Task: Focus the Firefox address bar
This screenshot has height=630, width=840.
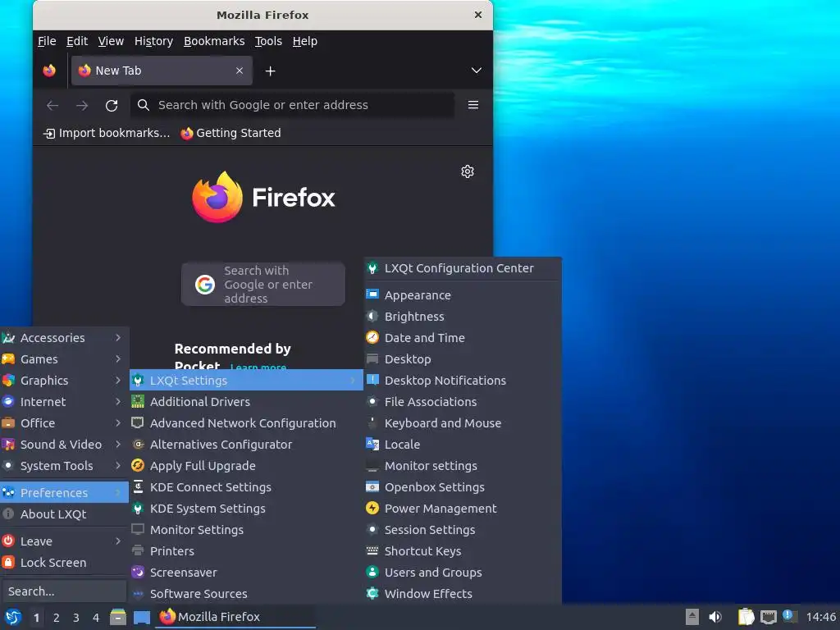Action: [x=293, y=105]
